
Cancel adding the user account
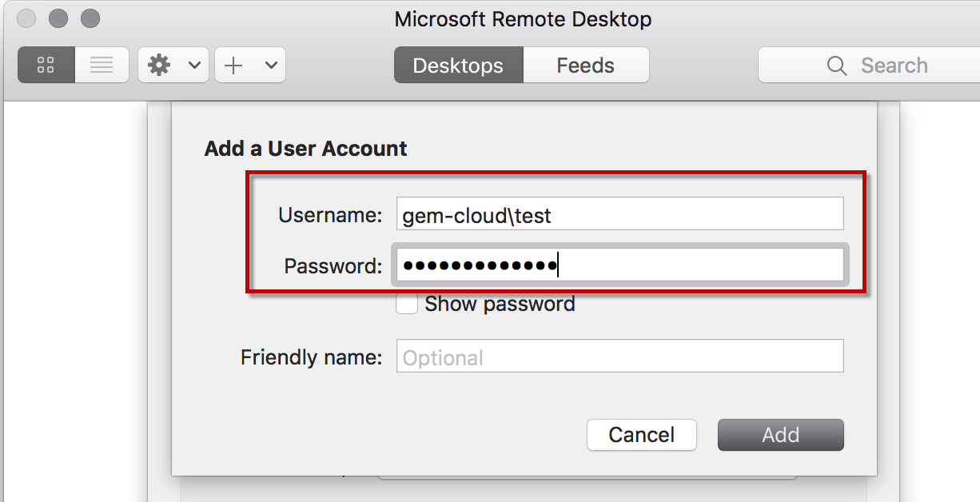(x=642, y=435)
